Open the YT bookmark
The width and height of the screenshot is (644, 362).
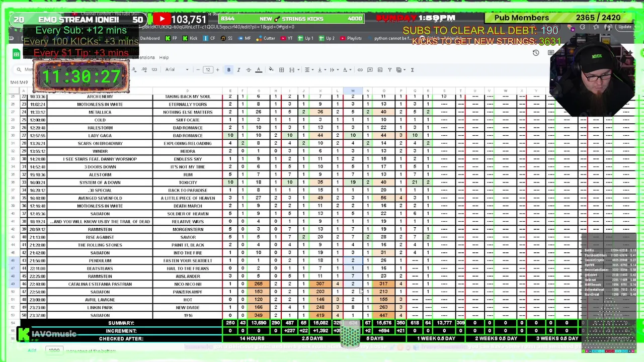[287, 38]
